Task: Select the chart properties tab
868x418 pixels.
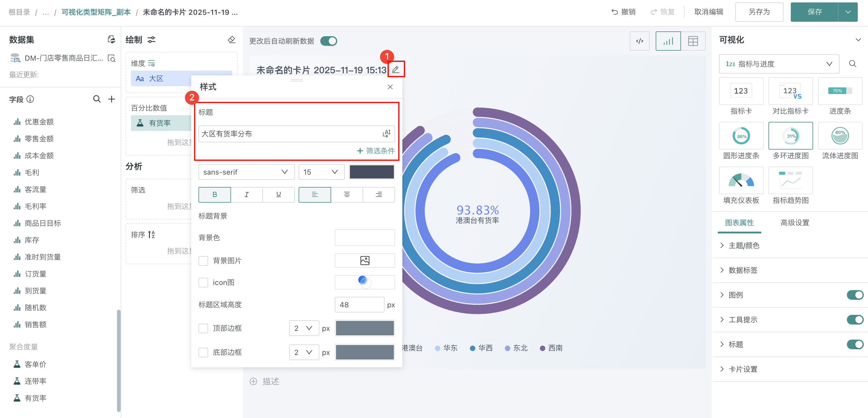Action: pos(739,223)
